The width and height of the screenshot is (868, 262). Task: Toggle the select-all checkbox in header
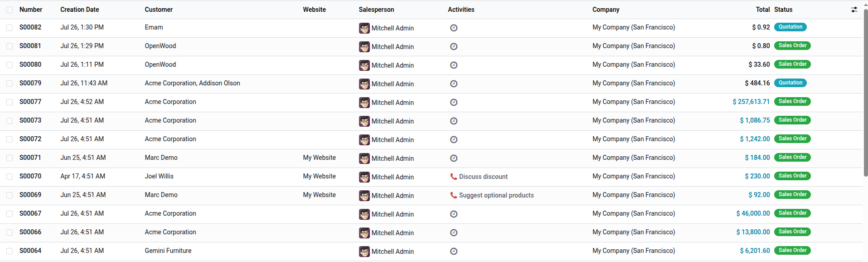(x=10, y=10)
